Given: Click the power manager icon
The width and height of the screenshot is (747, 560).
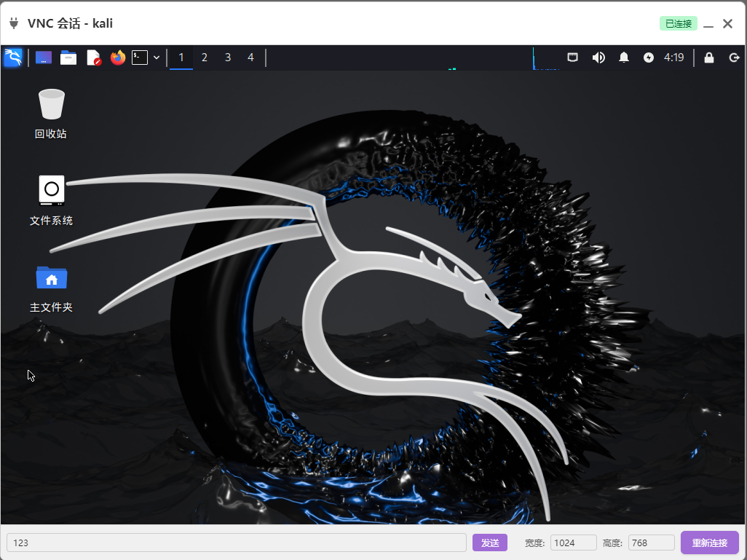Looking at the screenshot, I should [x=649, y=58].
